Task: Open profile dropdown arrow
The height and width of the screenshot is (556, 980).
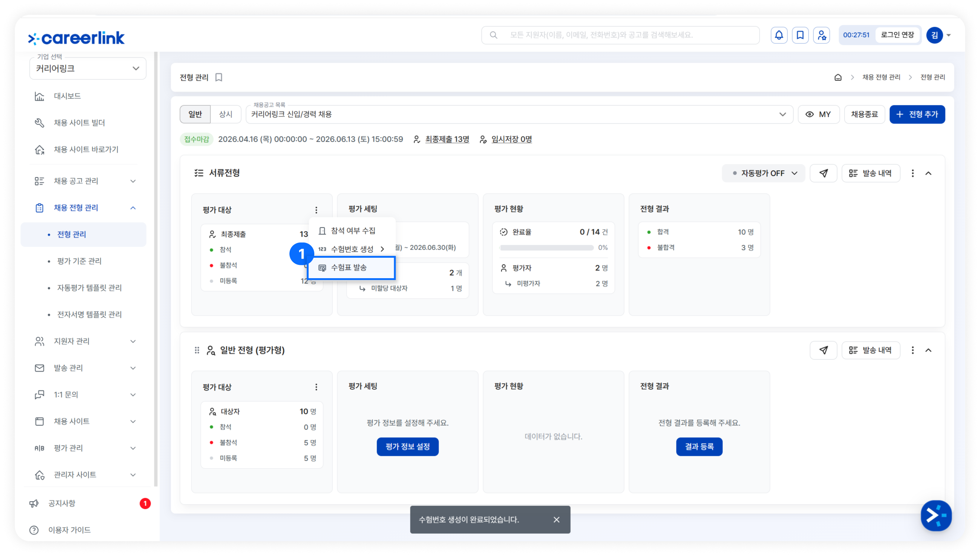Action: point(948,35)
